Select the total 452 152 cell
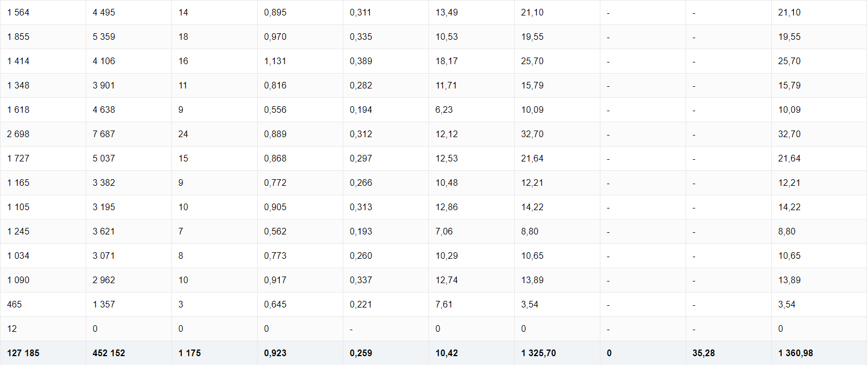The height and width of the screenshot is (365, 868). click(x=129, y=353)
